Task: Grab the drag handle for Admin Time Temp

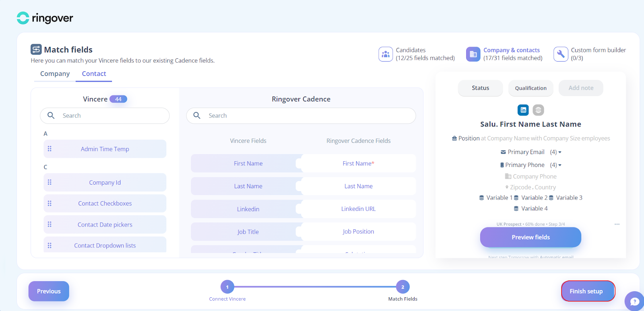Action: click(50, 149)
